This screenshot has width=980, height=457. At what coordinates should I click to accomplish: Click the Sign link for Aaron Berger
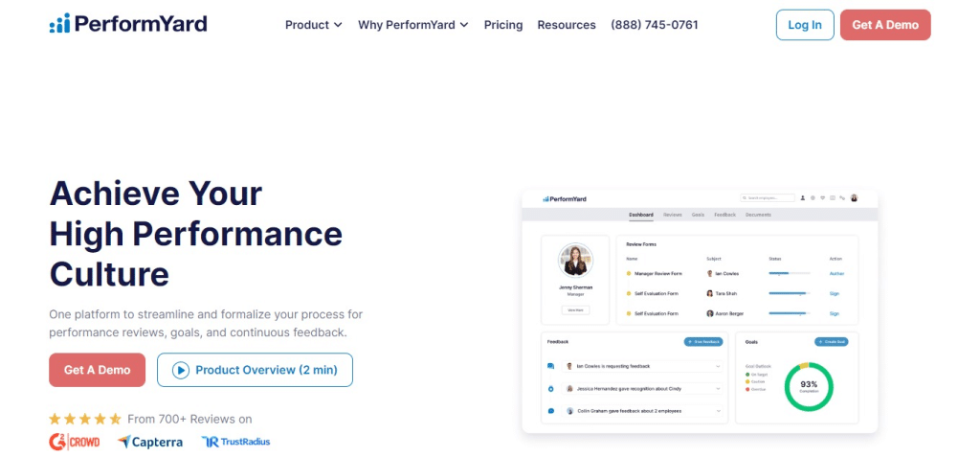(834, 313)
